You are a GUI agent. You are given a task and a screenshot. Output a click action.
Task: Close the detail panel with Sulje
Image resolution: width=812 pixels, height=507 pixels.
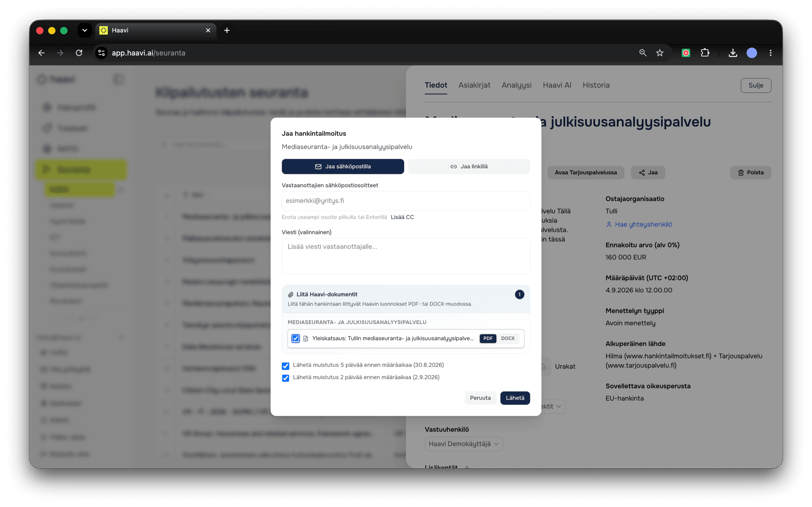pyautogui.click(x=756, y=85)
